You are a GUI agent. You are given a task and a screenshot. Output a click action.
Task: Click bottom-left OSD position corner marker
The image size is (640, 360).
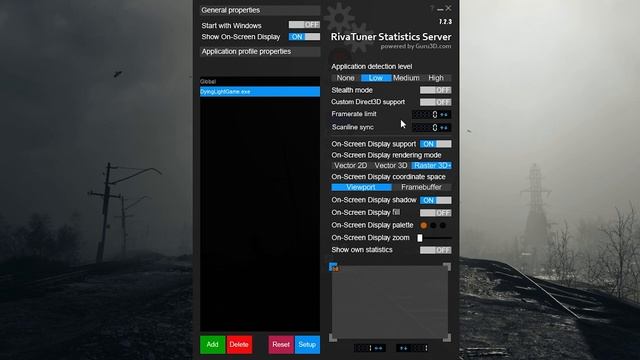pos(333,338)
